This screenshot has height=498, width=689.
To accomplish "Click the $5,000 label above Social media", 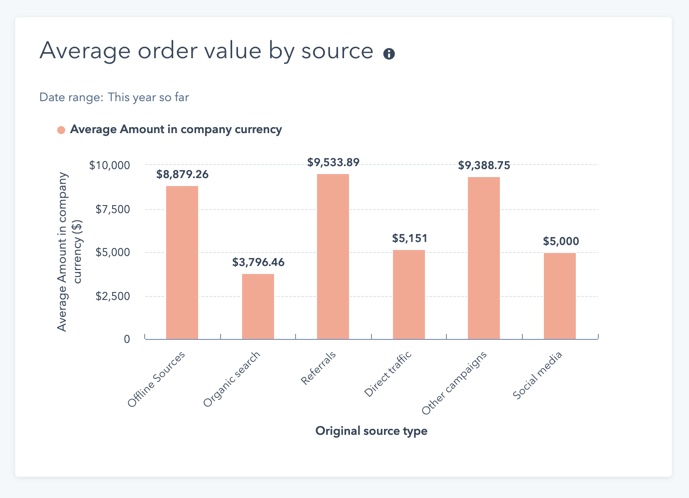I will pos(560,241).
